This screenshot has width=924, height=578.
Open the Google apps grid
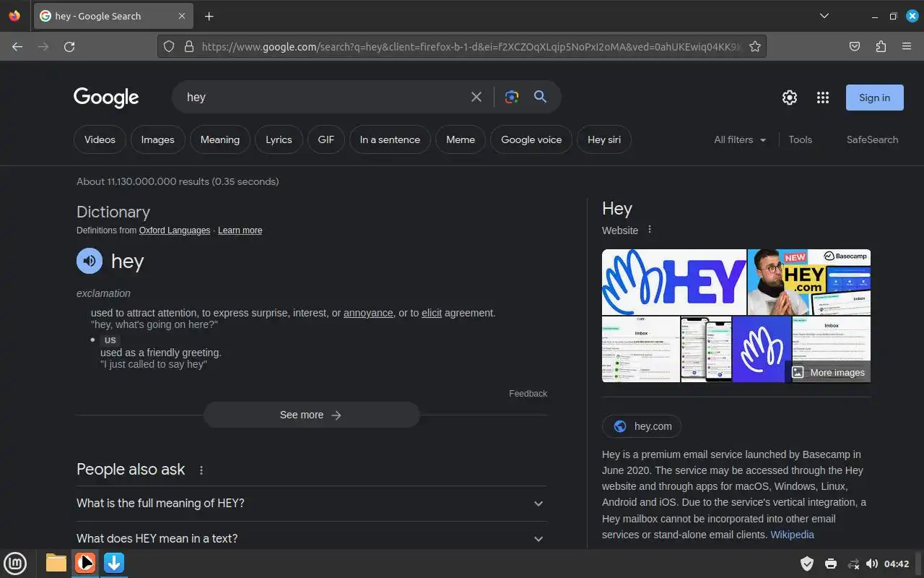(x=823, y=98)
